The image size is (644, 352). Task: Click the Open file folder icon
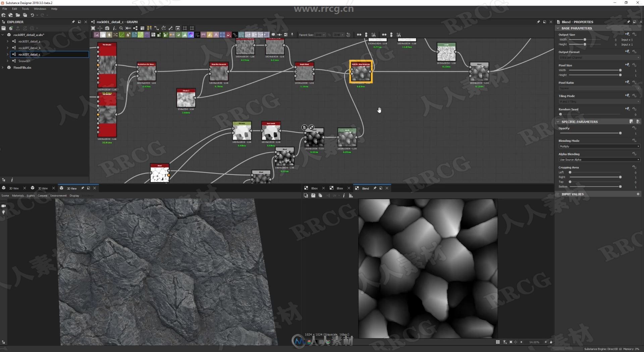pos(18,15)
